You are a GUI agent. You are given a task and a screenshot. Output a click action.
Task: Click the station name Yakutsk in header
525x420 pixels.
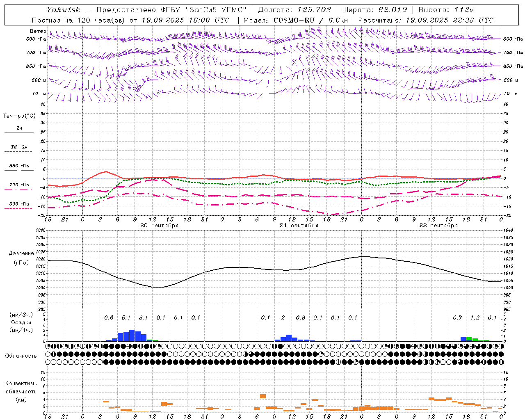[x=63, y=9]
